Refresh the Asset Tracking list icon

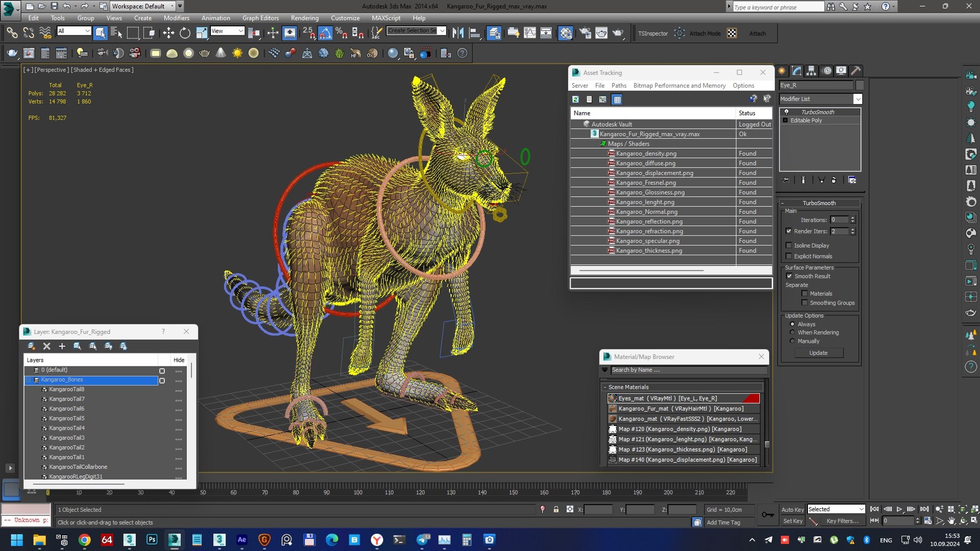pos(575,99)
